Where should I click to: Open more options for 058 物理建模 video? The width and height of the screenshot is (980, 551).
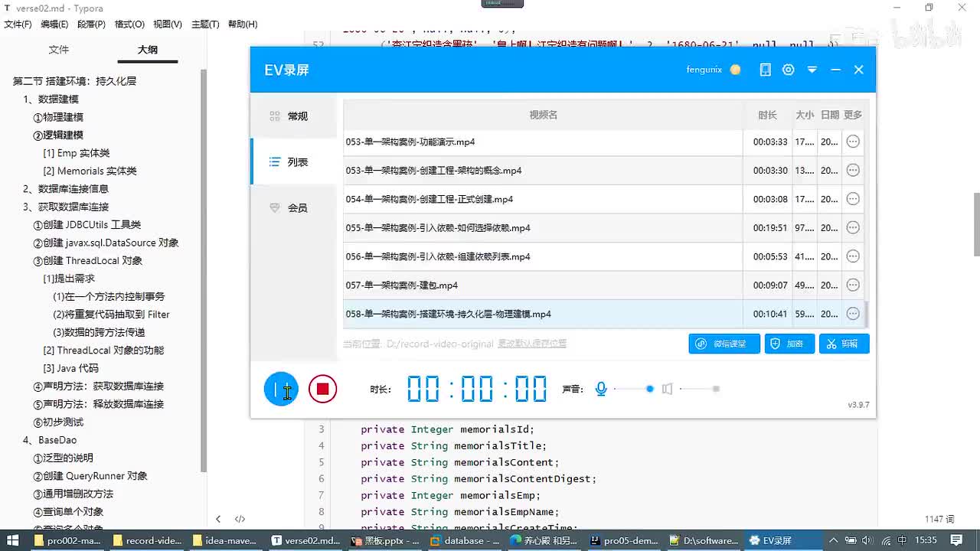(x=853, y=314)
